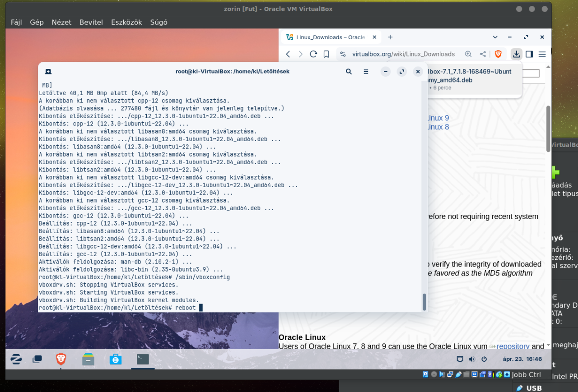Open Brave Shields lion icon
The height and width of the screenshot is (392, 578).
[x=498, y=54]
